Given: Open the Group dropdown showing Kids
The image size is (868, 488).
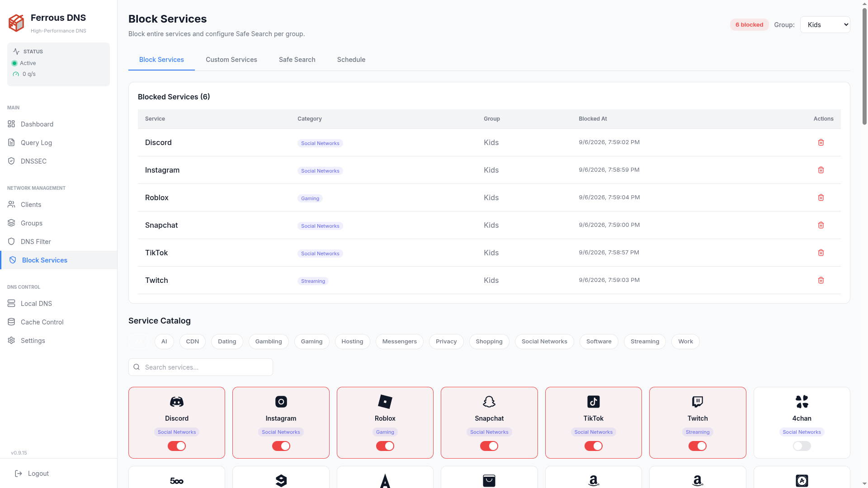Looking at the screenshot, I should click(825, 25).
